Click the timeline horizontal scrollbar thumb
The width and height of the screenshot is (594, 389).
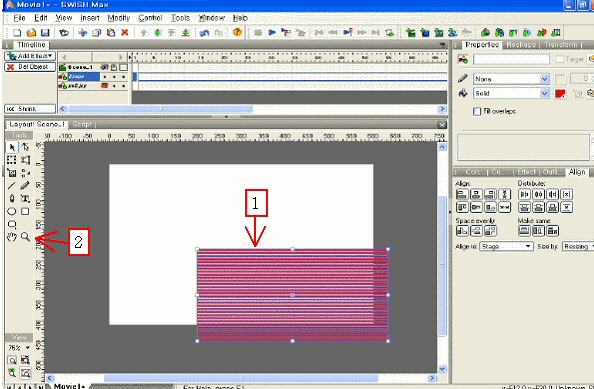pos(161,109)
